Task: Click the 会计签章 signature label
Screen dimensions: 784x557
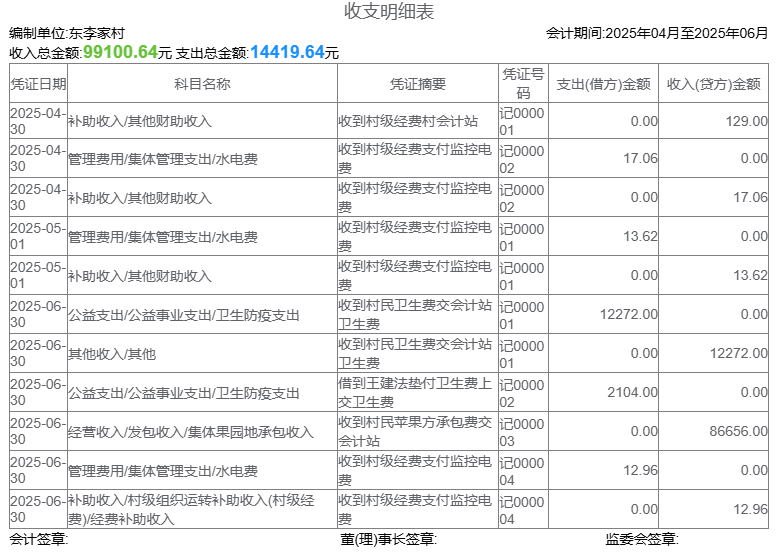Action: 39,540
